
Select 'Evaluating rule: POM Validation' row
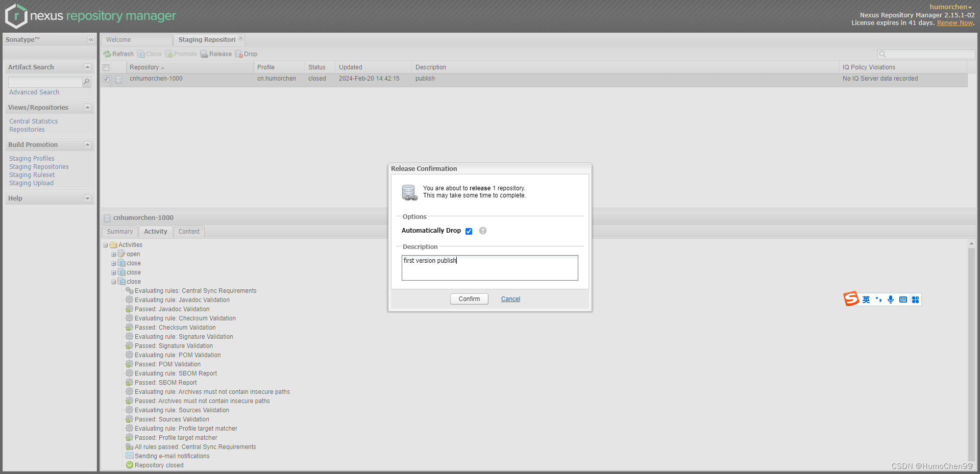pos(178,355)
